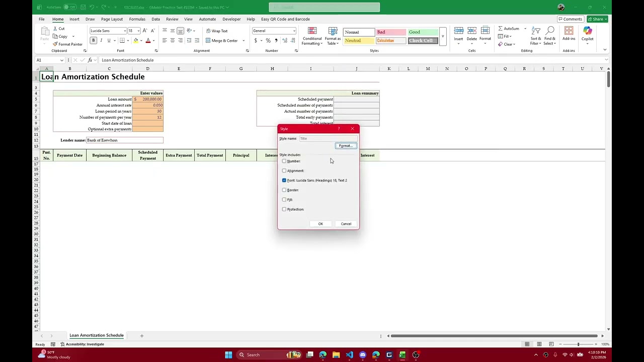Check the Fill checkbox in Style dialog
The height and width of the screenshot is (362, 644).
[284, 200]
